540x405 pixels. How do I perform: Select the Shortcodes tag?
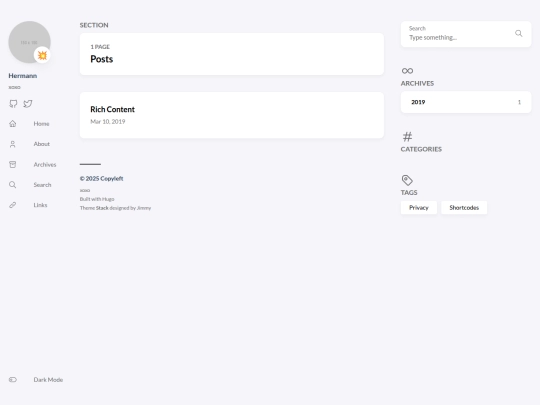(464, 208)
